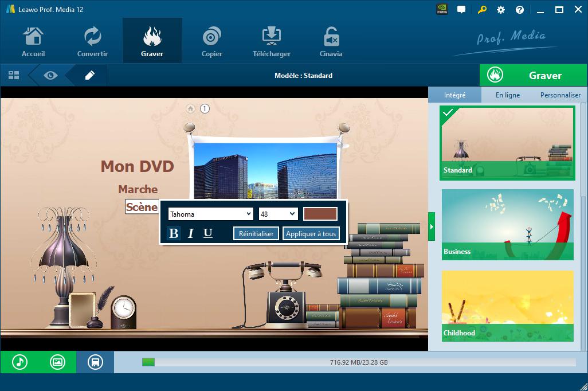Click Appliquer à tous button
Screen dimensions: 588x391
point(311,233)
